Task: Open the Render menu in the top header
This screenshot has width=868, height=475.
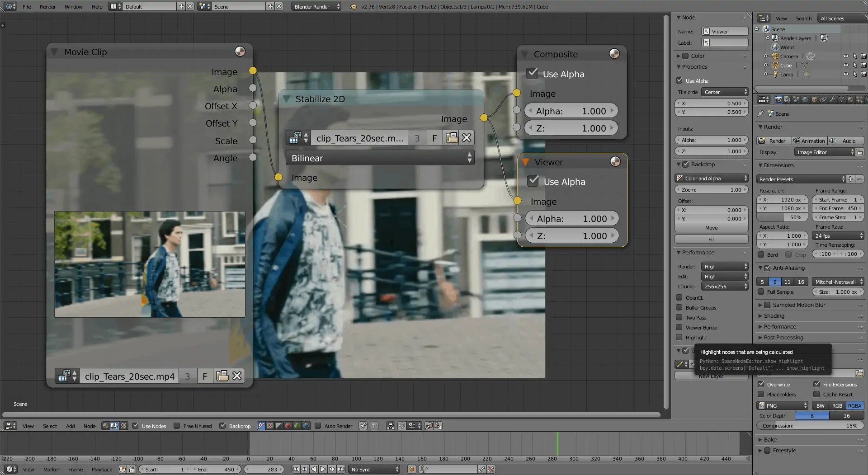Action: coord(47,6)
